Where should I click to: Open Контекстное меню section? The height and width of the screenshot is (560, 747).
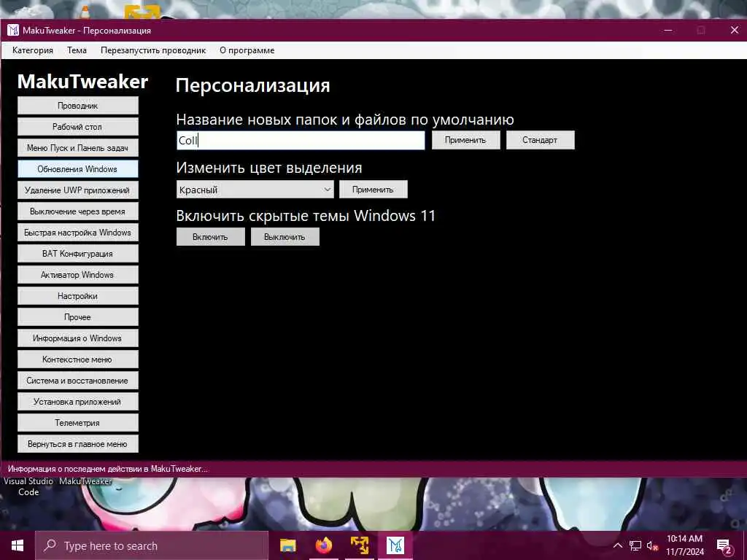pos(77,359)
